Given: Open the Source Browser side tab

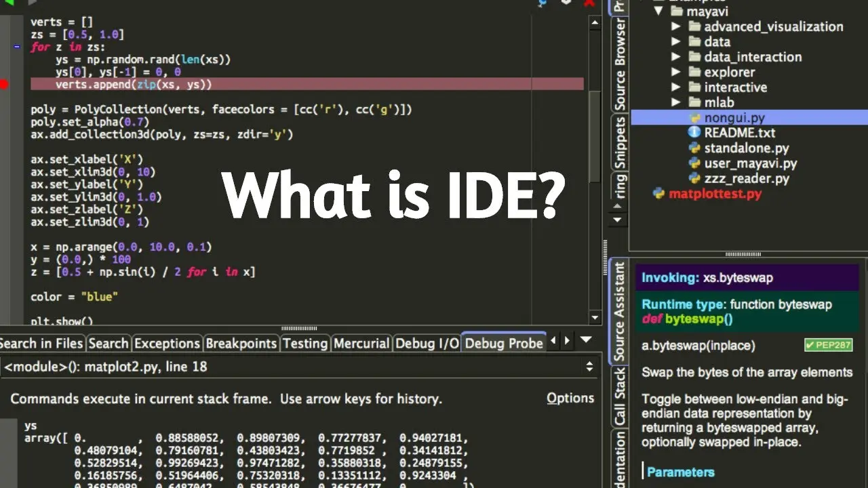Looking at the screenshot, I should click(x=619, y=64).
